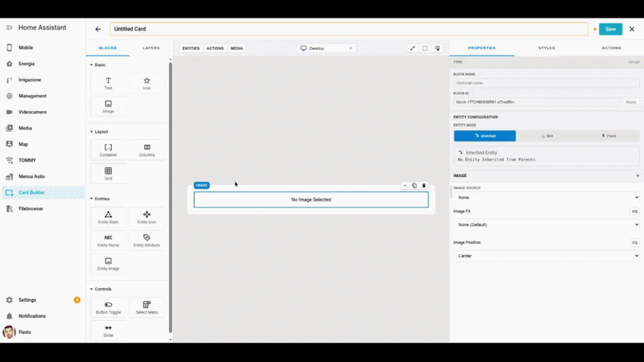Image resolution: width=644 pixels, height=362 pixels.
Task: Switch to the Styles tab
Action: tap(547, 48)
